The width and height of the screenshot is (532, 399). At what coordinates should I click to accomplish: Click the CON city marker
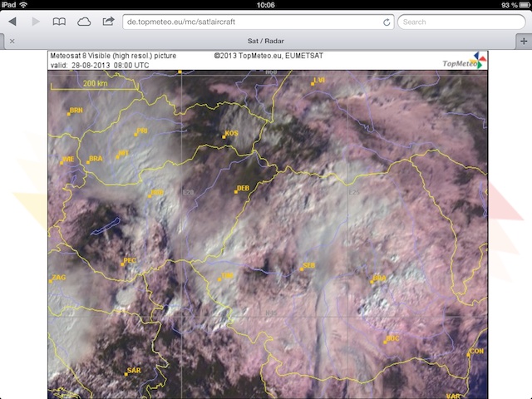(x=469, y=355)
